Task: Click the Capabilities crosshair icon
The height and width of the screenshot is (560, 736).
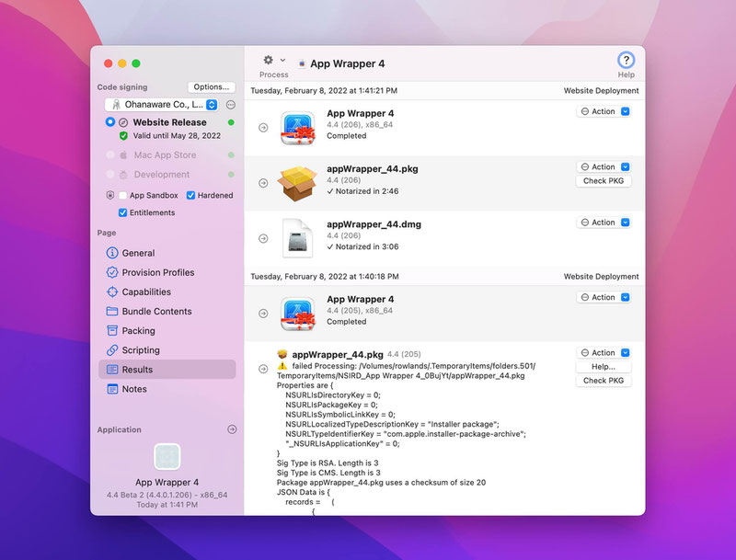Action: coord(112,291)
